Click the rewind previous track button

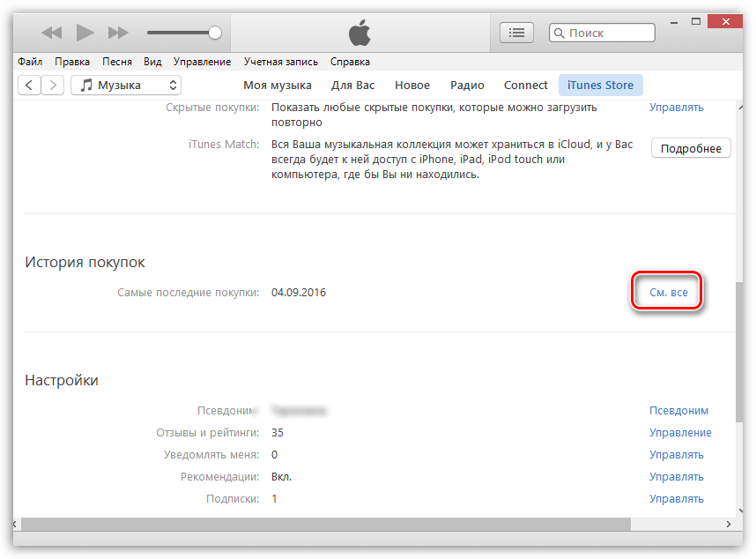pyautogui.click(x=52, y=33)
